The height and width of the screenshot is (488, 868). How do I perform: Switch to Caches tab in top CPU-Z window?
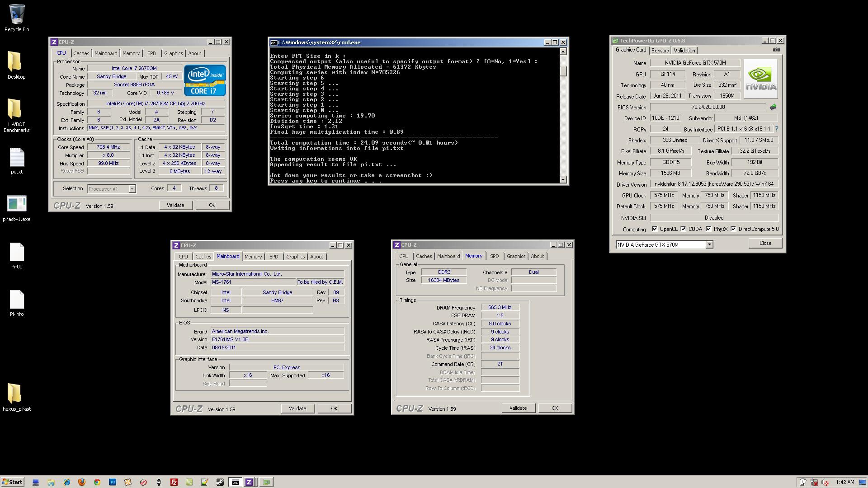pos(81,53)
